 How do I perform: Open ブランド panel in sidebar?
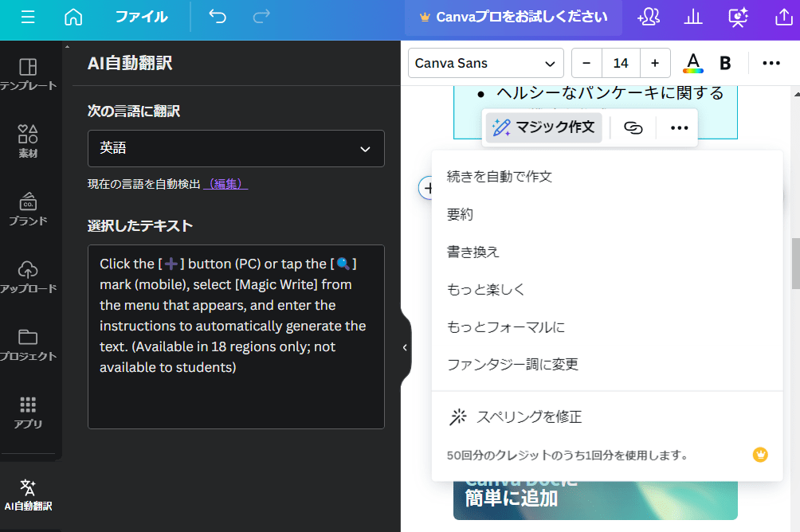28,209
